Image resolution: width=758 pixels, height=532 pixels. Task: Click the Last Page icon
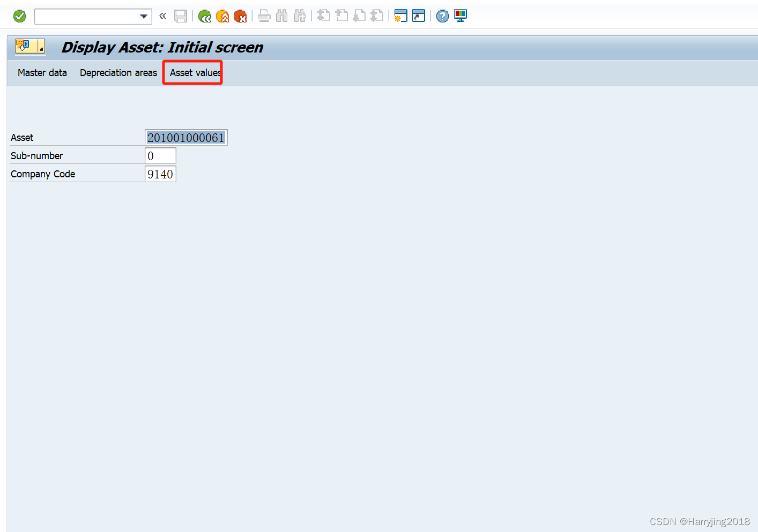click(x=377, y=16)
